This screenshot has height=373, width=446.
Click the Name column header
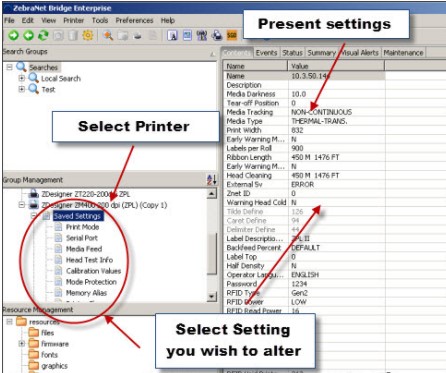[255, 66]
